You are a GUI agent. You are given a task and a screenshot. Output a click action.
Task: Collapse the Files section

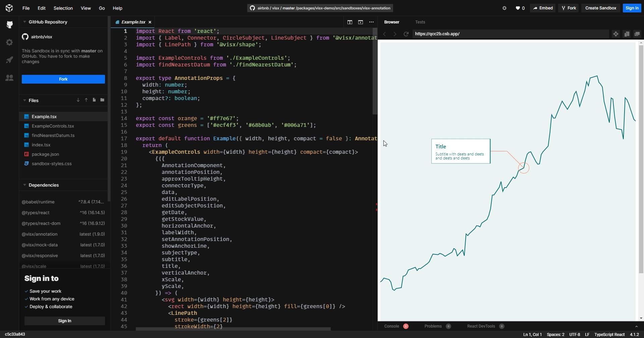(24, 100)
